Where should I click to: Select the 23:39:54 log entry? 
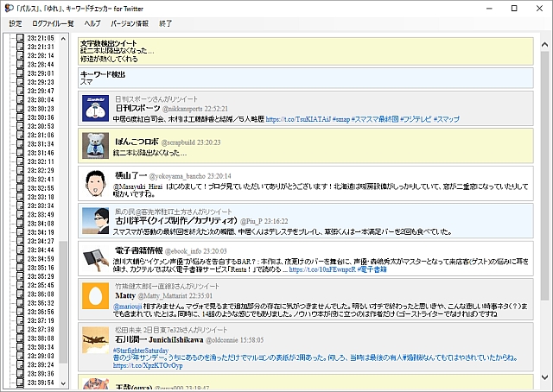click(41, 383)
